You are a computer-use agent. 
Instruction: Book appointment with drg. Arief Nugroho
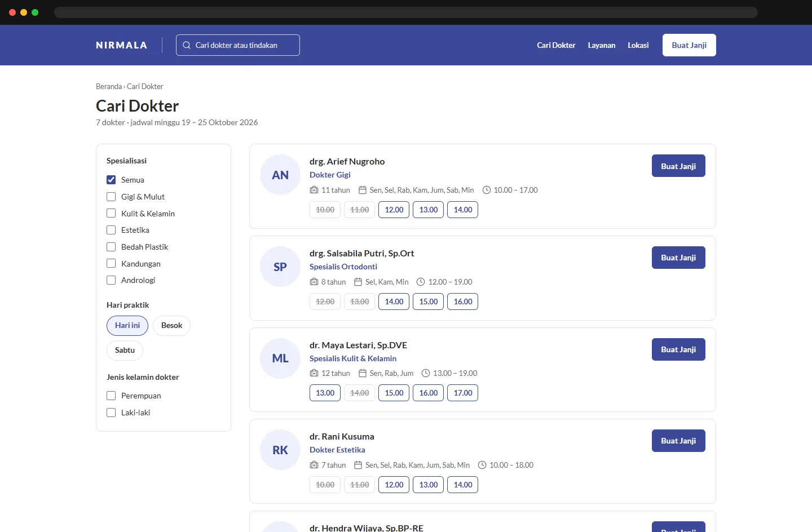coord(678,166)
